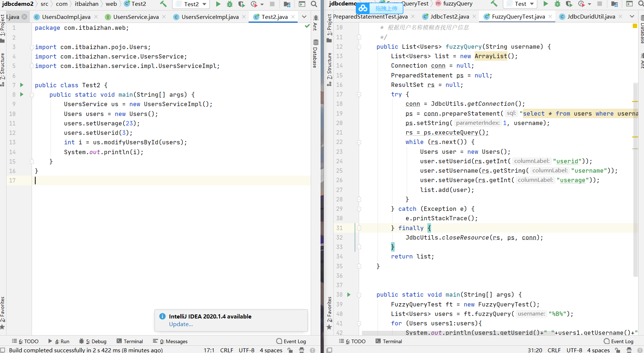Image resolution: width=644 pixels, height=353 pixels.
Task: Show hidden editor tabs in right window
Action: pyautogui.click(x=632, y=16)
